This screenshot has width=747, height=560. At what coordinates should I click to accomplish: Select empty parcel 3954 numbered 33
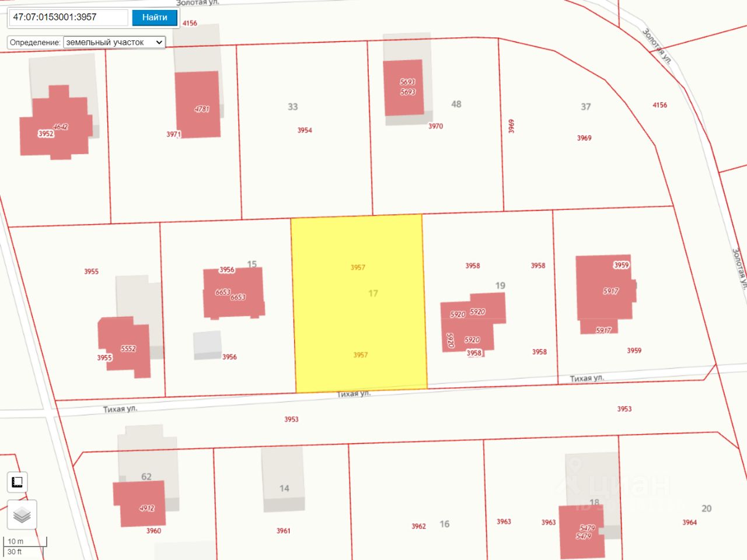click(x=305, y=131)
